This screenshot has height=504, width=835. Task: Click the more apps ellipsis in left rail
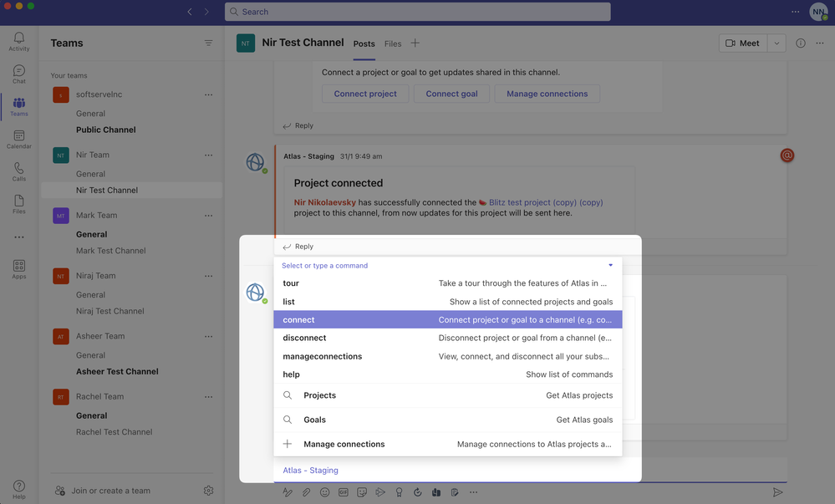point(18,237)
